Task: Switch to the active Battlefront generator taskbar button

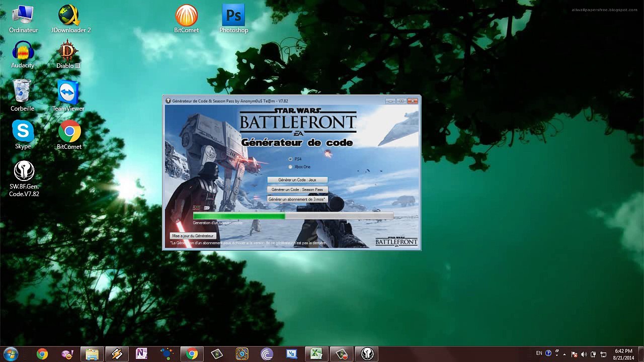Action: coord(367,354)
